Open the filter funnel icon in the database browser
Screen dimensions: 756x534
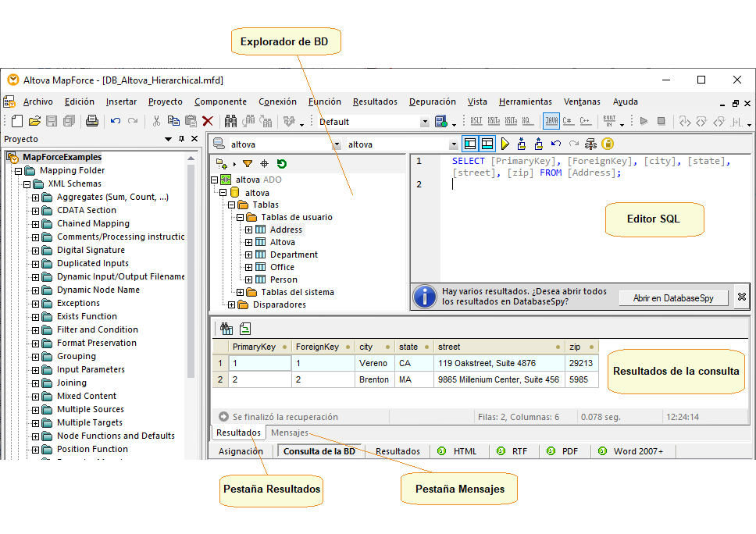coord(248,164)
